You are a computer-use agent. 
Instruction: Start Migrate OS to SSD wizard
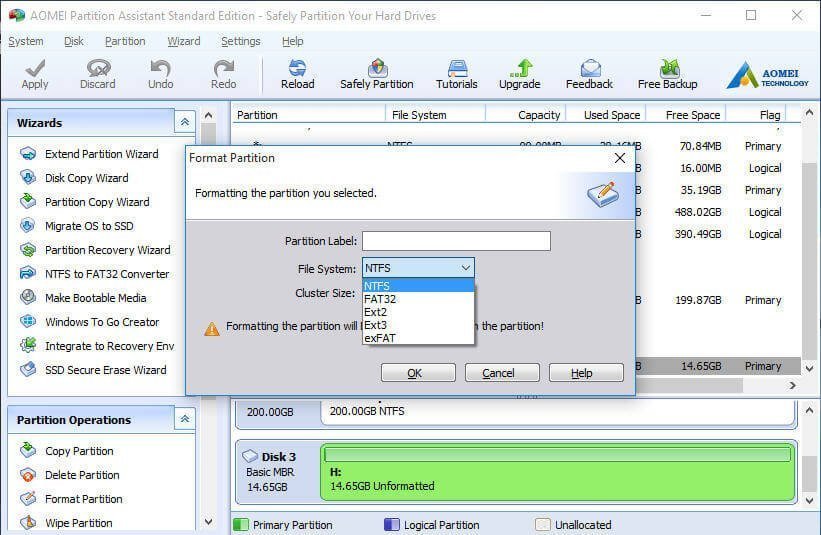coord(77,226)
